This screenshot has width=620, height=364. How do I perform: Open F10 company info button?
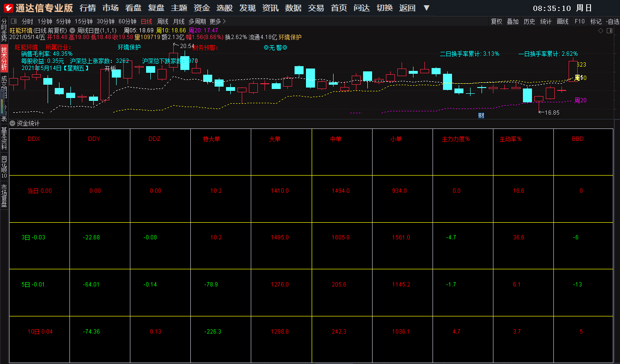point(580,21)
